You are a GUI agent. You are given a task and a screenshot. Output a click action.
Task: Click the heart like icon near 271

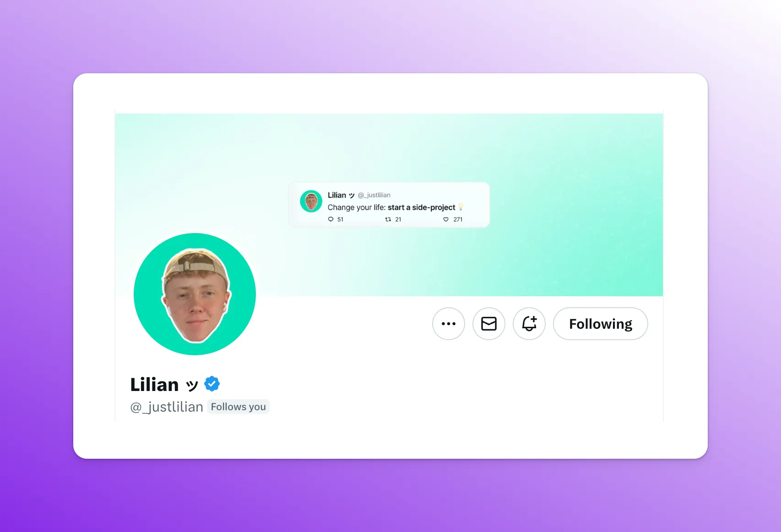click(x=446, y=219)
